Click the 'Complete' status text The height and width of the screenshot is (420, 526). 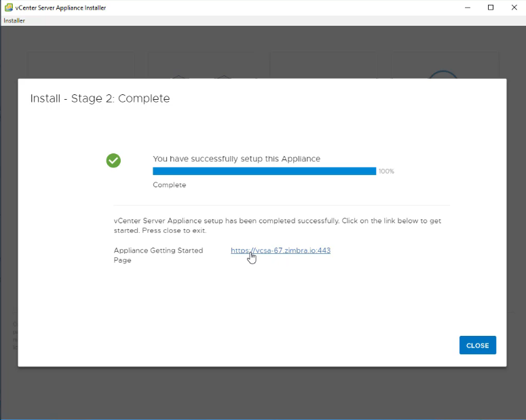click(169, 185)
